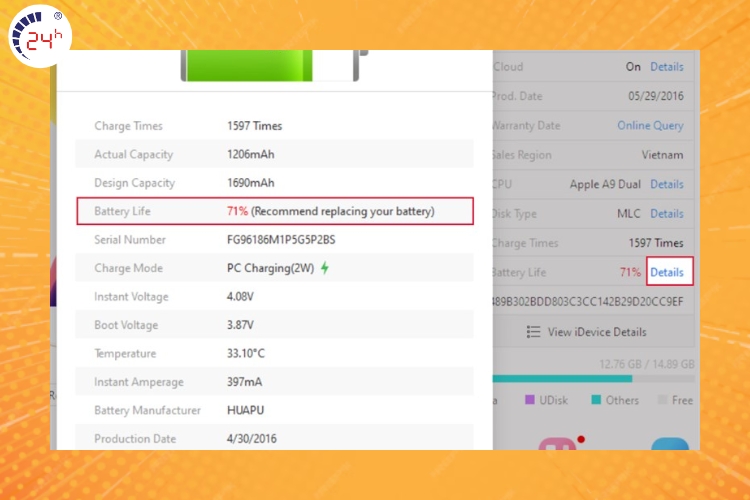Click the teal Others legend swatch
This screenshot has width=750, height=500.
point(595,400)
